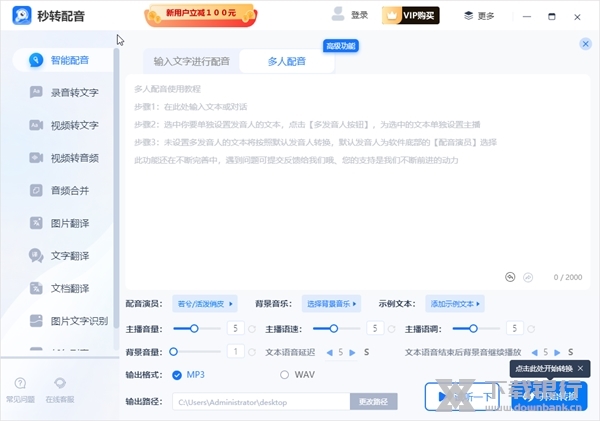Adjust the 主播语速 slider handle
This screenshot has width=600, height=421.
[x=334, y=329]
